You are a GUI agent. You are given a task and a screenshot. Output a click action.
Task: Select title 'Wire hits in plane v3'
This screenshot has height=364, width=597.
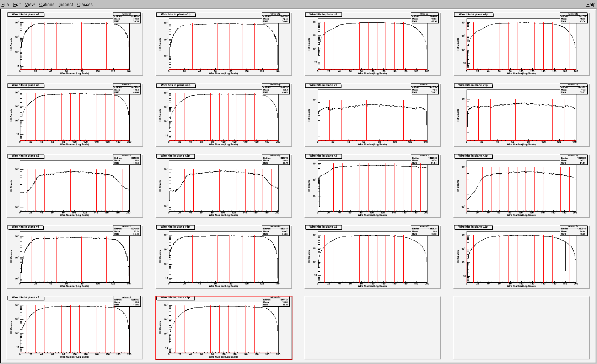pyautogui.click(x=26, y=298)
